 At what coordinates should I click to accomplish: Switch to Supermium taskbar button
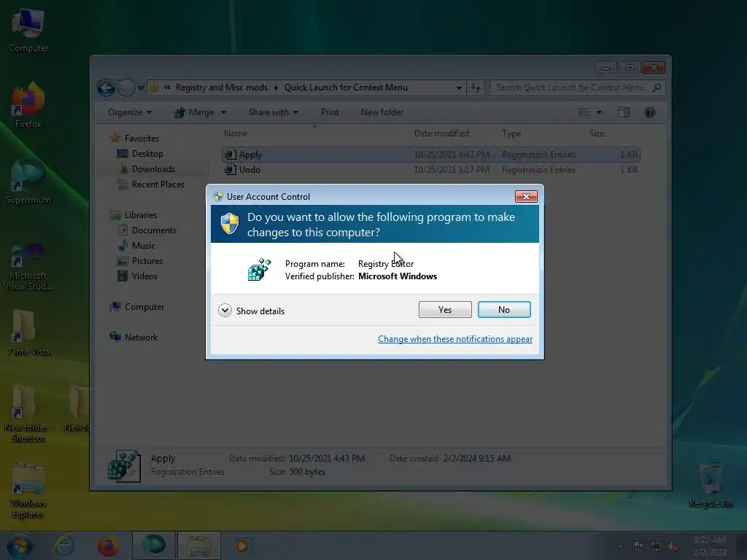(x=153, y=545)
